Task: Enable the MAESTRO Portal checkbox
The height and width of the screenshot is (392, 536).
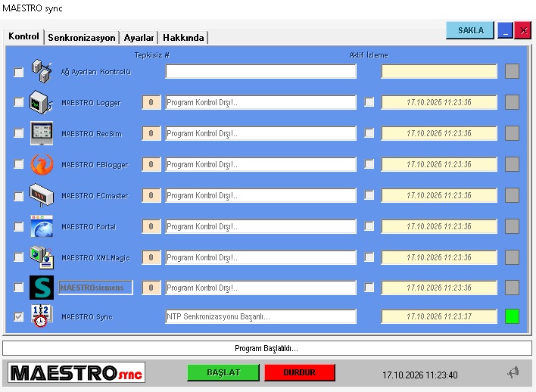Action: point(18,226)
